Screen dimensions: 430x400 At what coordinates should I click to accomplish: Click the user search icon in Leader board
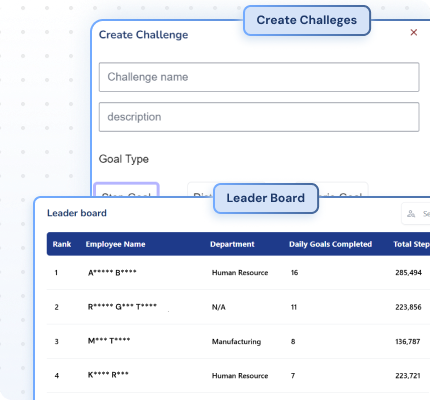coord(411,214)
